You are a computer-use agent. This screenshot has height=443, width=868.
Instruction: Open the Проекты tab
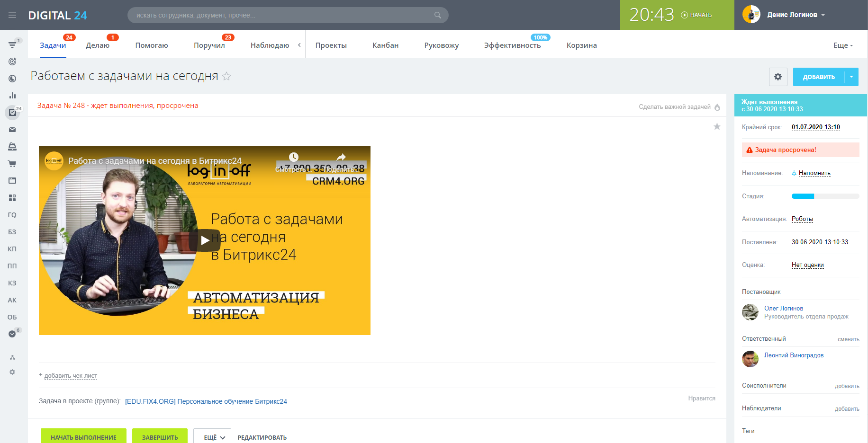pyautogui.click(x=331, y=45)
